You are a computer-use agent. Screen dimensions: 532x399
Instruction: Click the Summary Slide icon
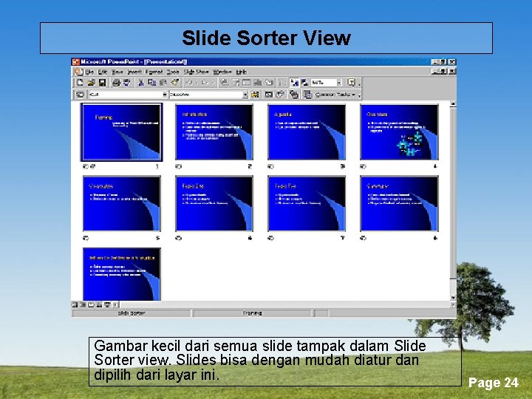point(294,95)
